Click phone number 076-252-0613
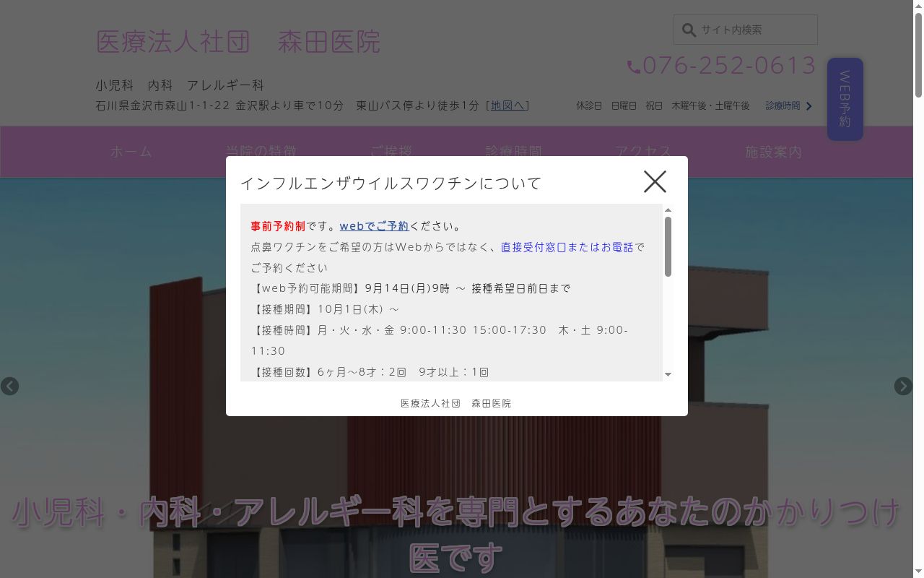 (x=729, y=66)
